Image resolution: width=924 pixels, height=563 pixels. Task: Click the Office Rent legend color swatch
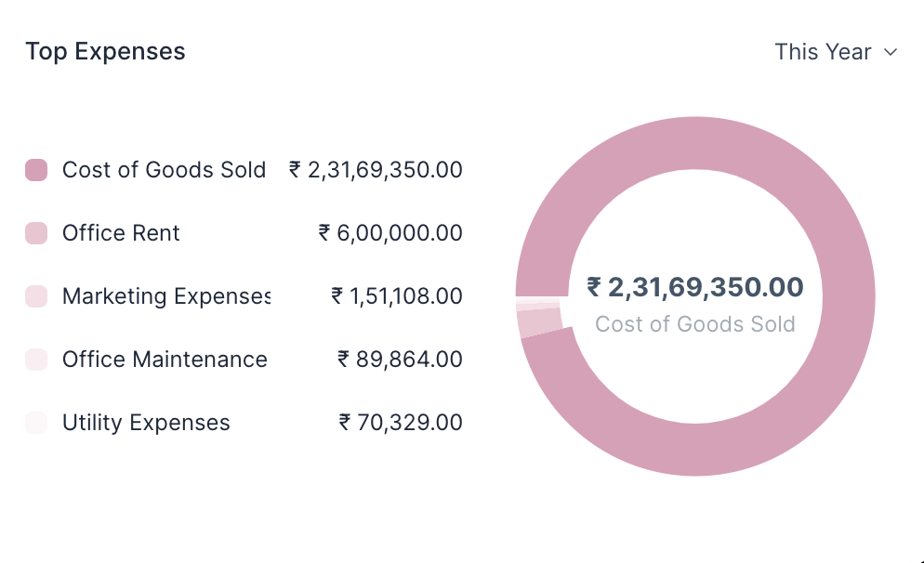tap(36, 233)
